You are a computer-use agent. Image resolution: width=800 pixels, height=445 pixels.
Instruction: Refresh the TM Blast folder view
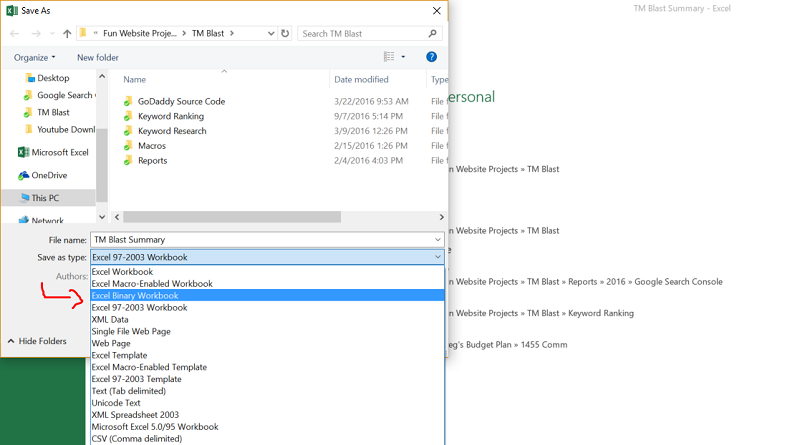pos(285,34)
